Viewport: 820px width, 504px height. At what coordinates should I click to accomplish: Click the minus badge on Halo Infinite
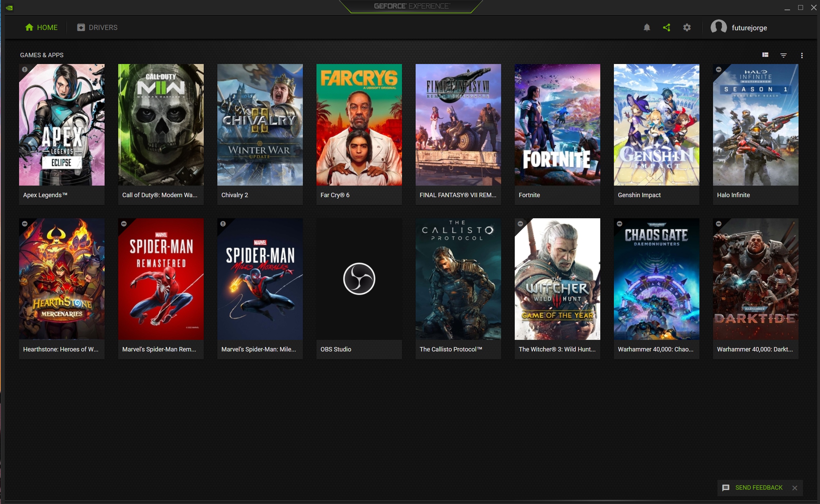pos(718,69)
